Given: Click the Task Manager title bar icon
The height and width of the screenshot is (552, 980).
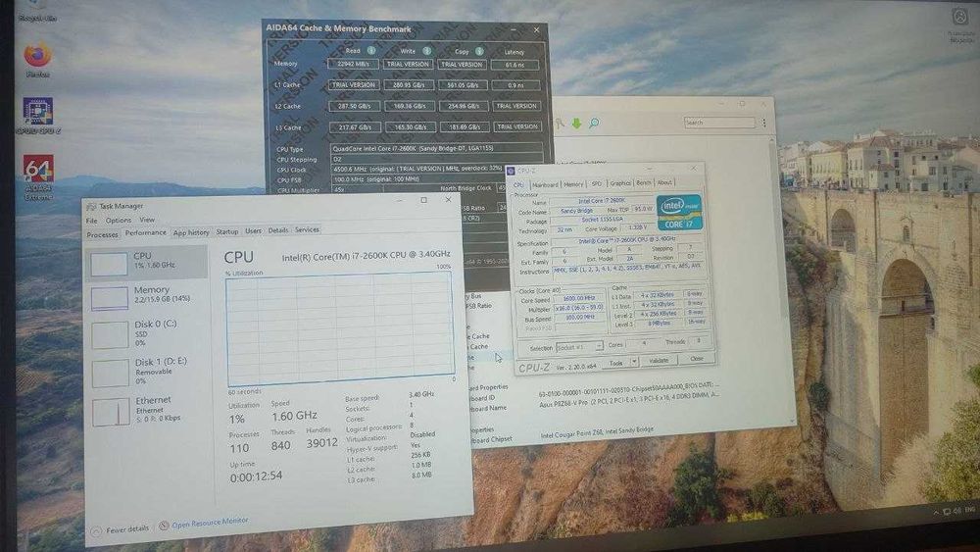Looking at the screenshot, I should pyautogui.click(x=91, y=206).
